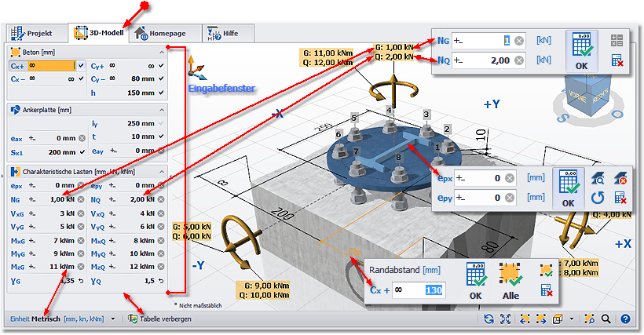Click the profile search icon in epx popup
644x335 pixels.
point(598,178)
